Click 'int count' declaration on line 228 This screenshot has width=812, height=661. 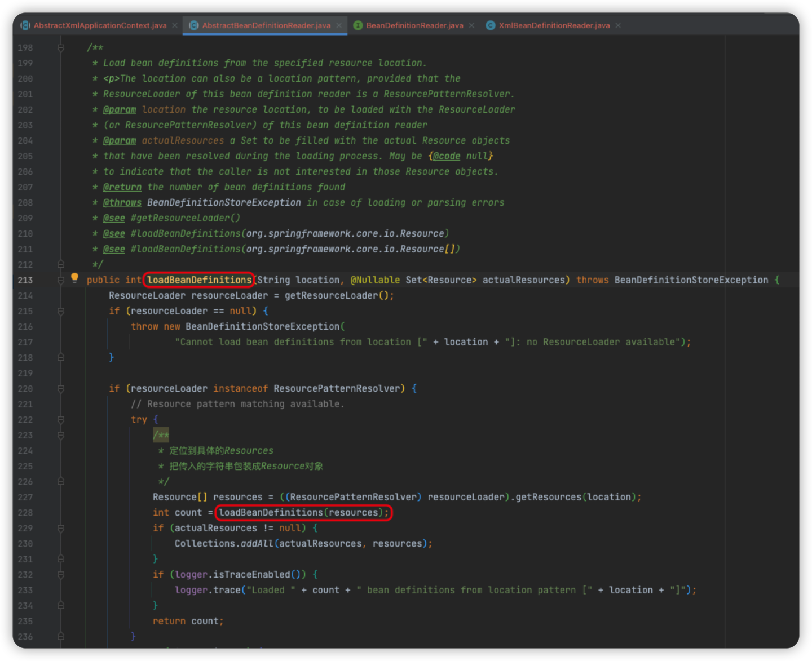177,513
